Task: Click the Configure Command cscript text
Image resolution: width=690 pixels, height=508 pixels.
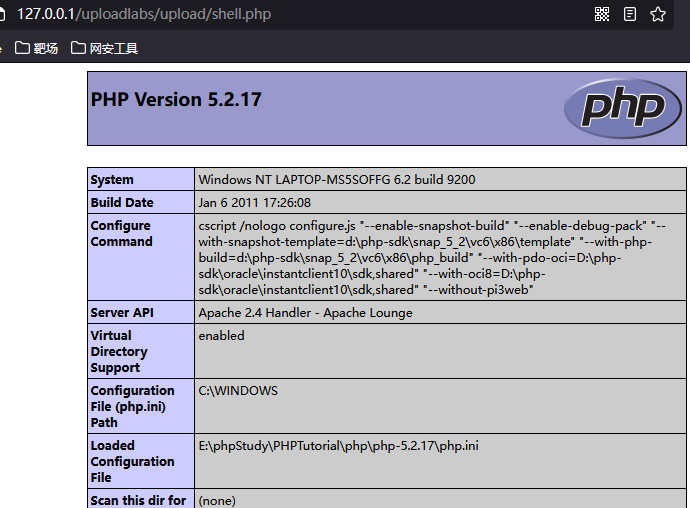Action: click(x=432, y=258)
